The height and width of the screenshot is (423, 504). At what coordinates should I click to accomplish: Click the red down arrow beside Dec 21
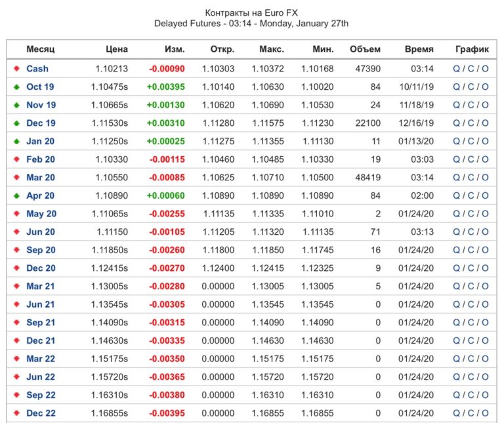pyautogui.click(x=16, y=340)
